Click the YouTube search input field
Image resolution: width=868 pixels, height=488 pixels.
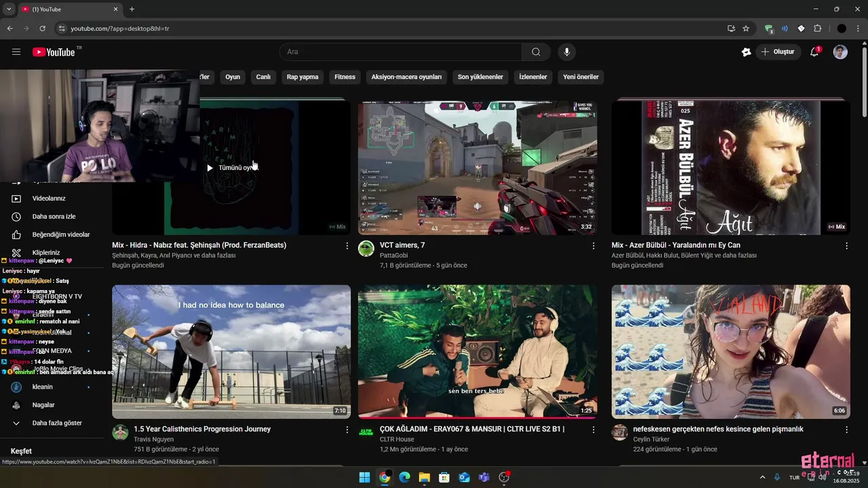point(401,52)
